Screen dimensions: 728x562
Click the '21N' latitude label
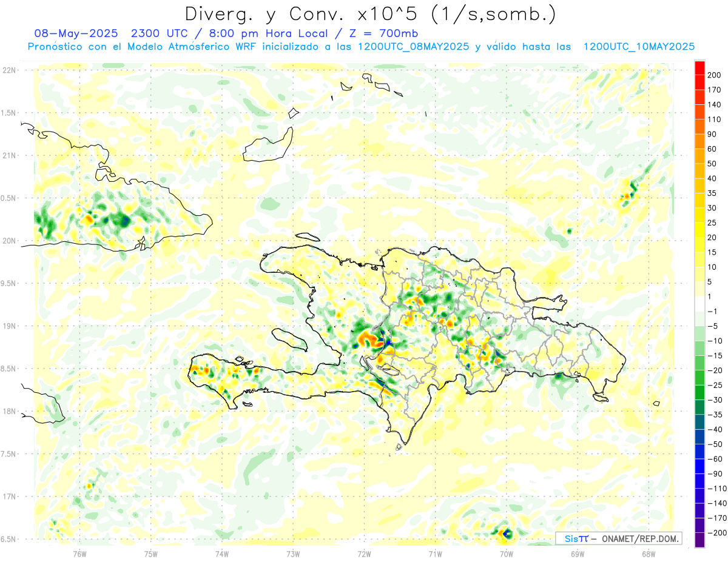(8, 155)
